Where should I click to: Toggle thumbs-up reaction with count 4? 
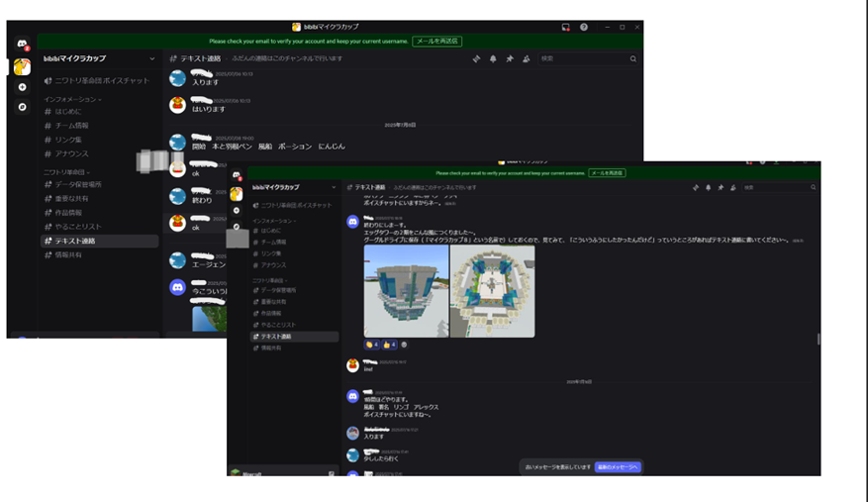click(x=389, y=345)
